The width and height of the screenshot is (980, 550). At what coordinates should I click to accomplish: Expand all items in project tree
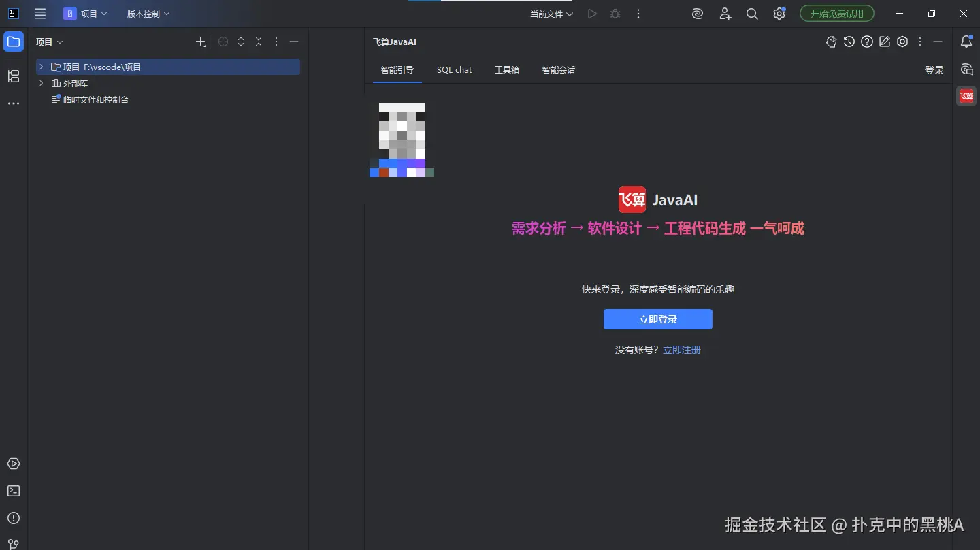[241, 42]
